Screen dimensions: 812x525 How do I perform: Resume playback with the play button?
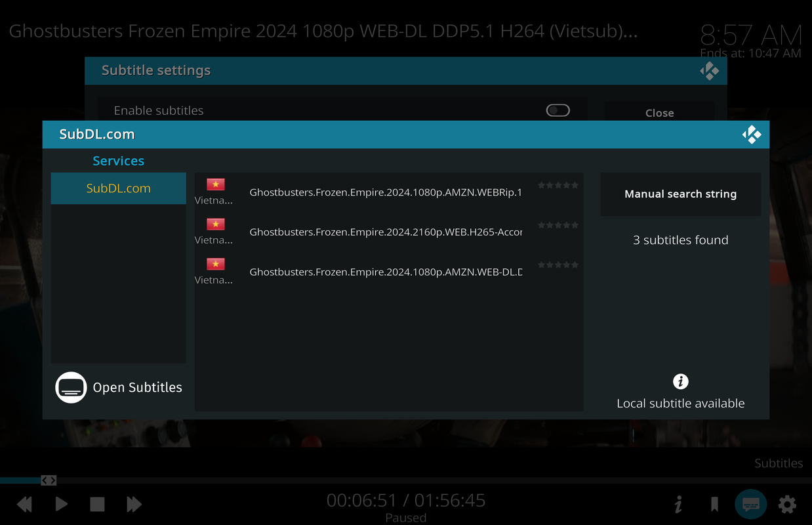pos(61,504)
